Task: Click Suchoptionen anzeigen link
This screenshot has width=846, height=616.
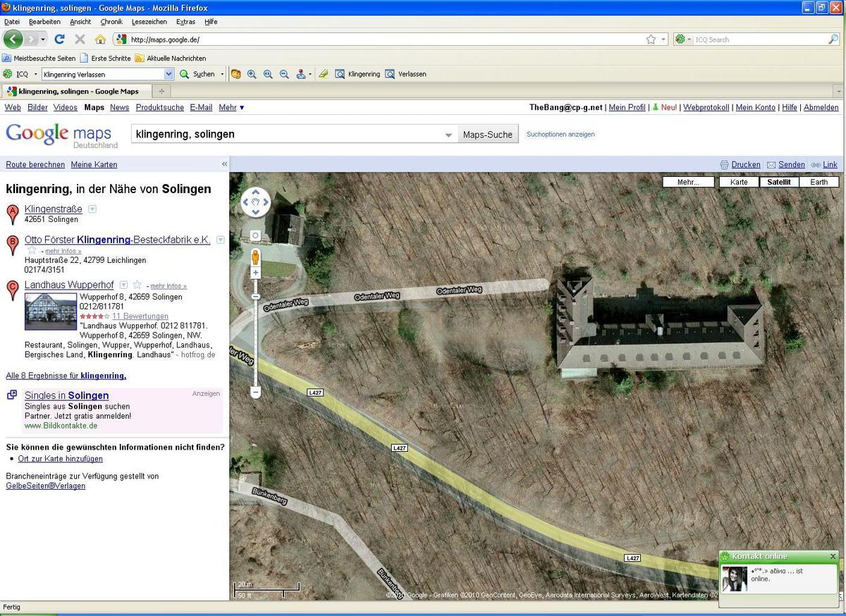Action: point(560,134)
